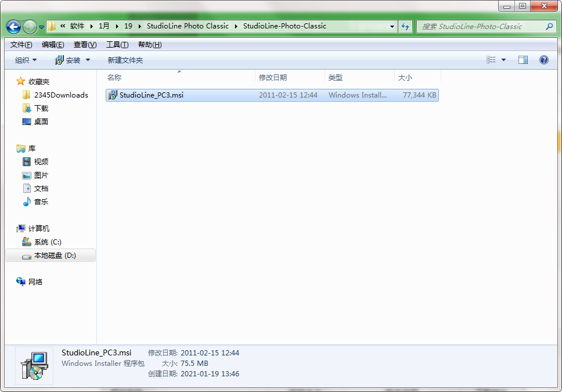This screenshot has height=392, width=562.
Task: Click the Forward navigation arrow
Action: pos(30,27)
